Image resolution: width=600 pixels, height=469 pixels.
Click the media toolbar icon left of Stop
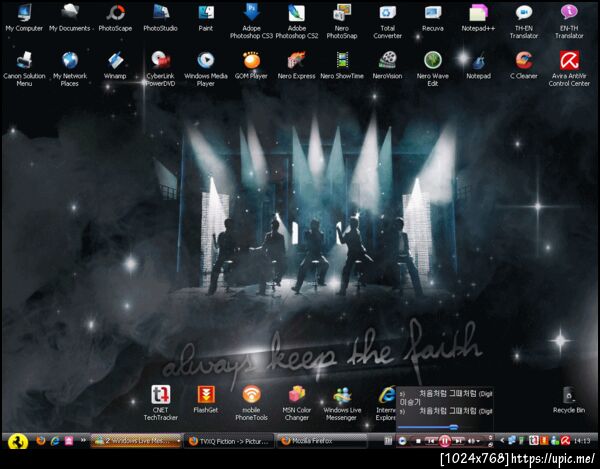(402, 441)
